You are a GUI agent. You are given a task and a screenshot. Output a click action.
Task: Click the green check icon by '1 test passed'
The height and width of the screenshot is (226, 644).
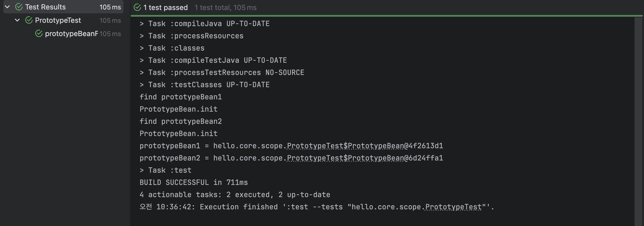(x=137, y=7)
